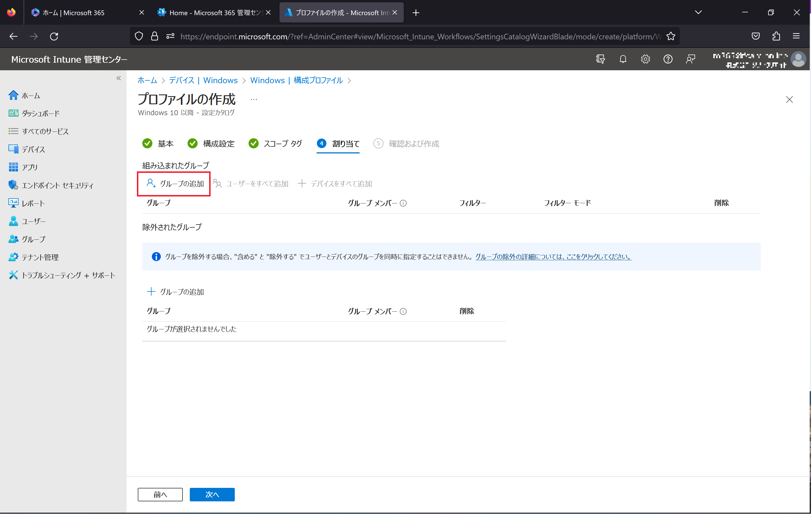812x514 pixels.
Task: Open ホーム in the sidebar
Action: (24, 96)
